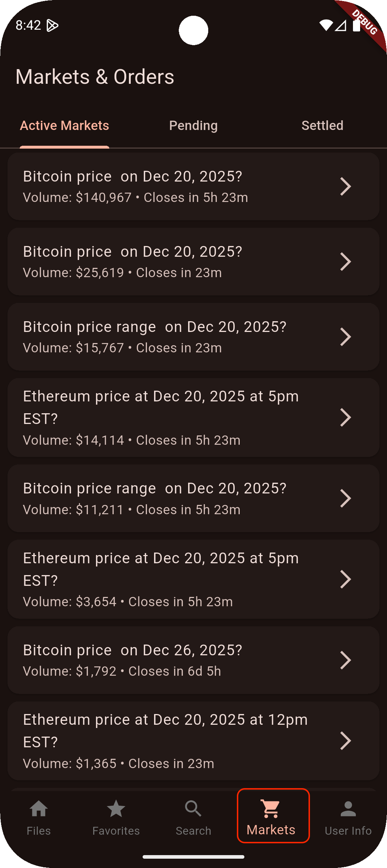This screenshot has height=868, width=387.
Task: Expand chevron for Bitcoin Dec 26 market
Action: click(345, 660)
